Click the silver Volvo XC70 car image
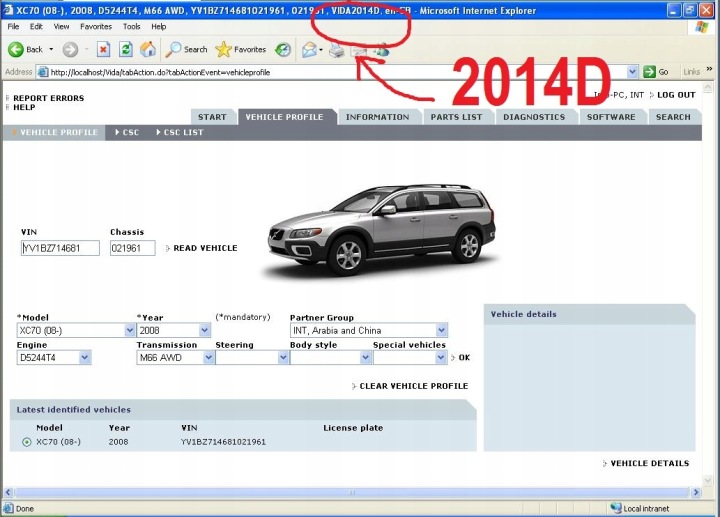 coord(382,229)
